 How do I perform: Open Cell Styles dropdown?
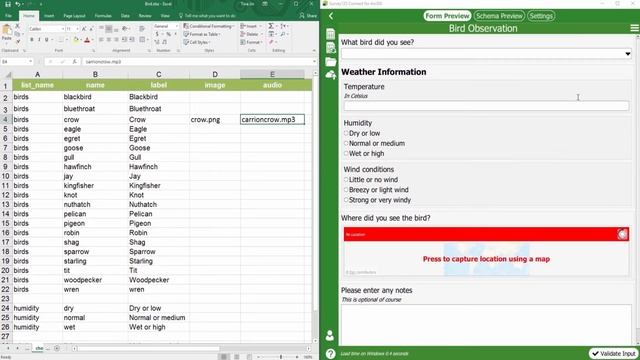[197, 42]
